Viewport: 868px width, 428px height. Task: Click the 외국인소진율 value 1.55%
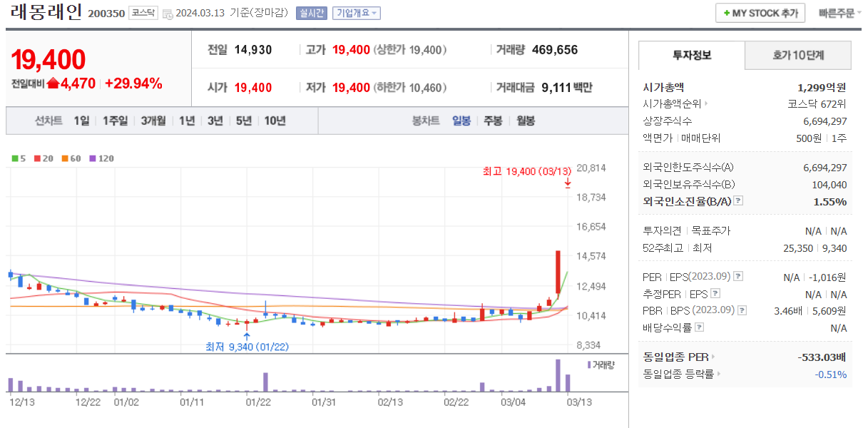(830, 202)
